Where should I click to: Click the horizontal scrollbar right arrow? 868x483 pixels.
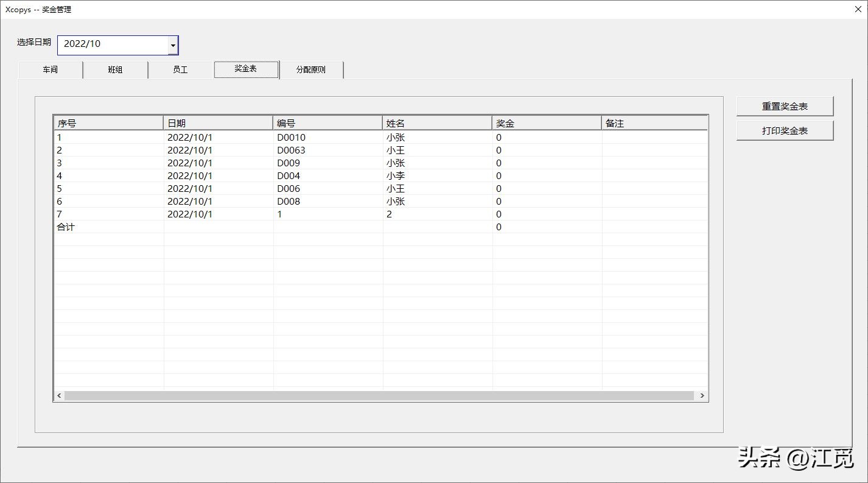pos(702,396)
